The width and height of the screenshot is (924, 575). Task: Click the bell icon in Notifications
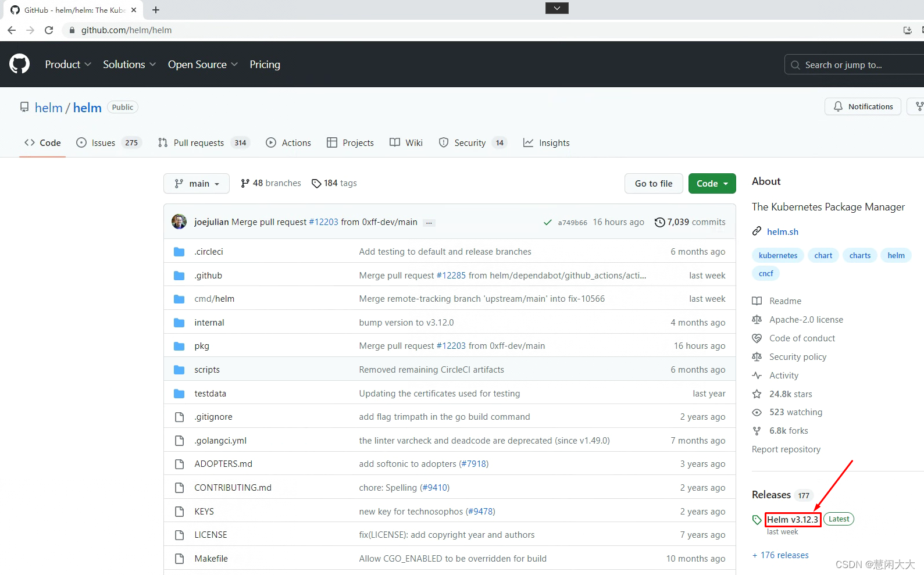point(838,106)
